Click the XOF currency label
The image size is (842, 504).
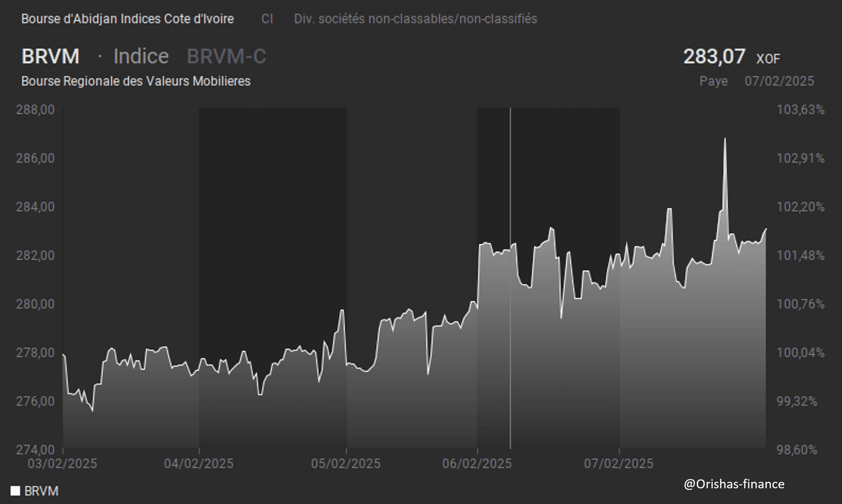(768, 59)
